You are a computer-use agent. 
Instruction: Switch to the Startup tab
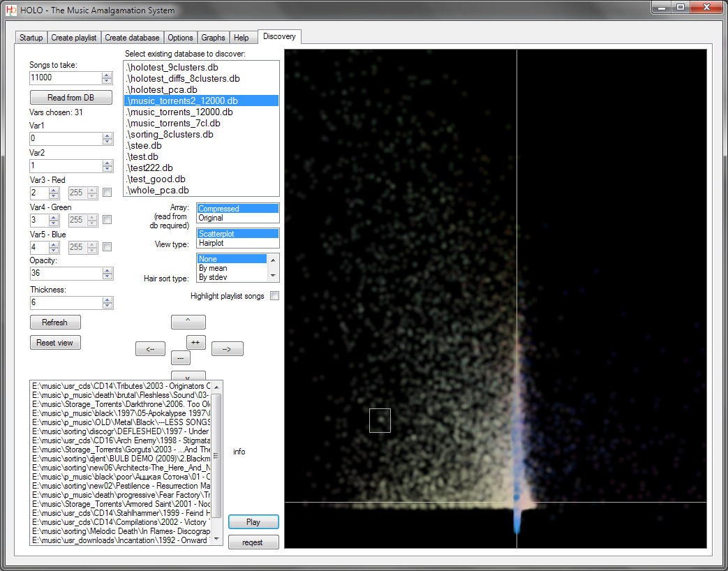pyautogui.click(x=31, y=38)
